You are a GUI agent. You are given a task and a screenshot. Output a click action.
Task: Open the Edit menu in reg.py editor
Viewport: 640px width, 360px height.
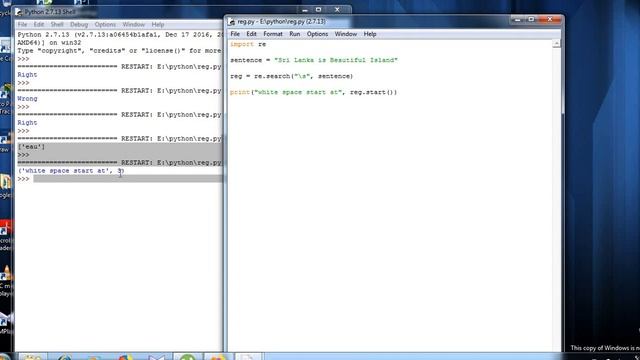[x=251, y=34]
